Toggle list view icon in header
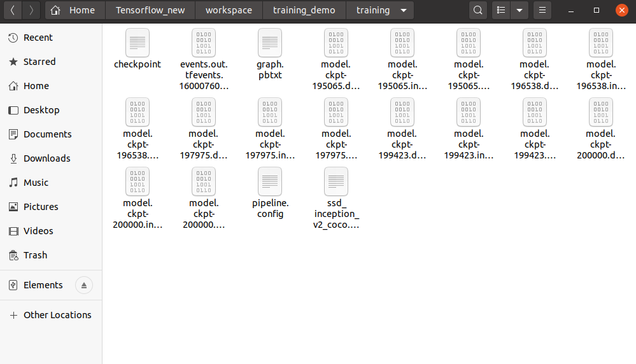Viewport: 636px width, 364px height. (x=502, y=10)
